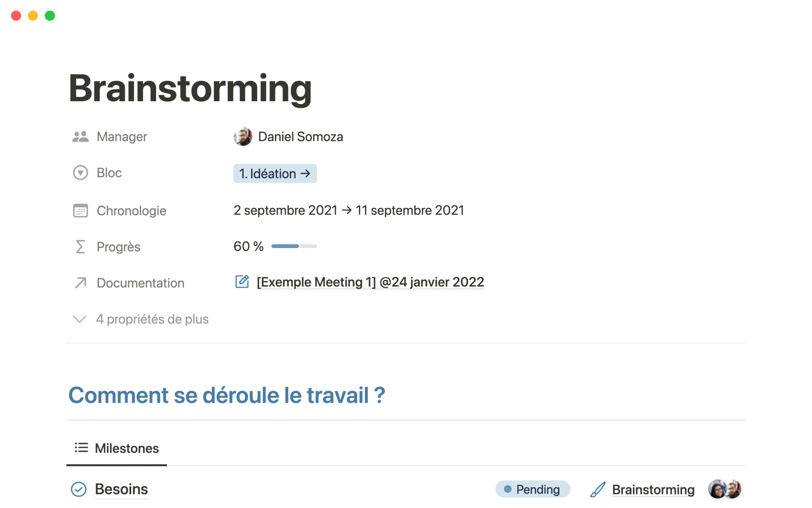Click the meeting note edit icon
This screenshot has width=812, height=508.
[242, 282]
